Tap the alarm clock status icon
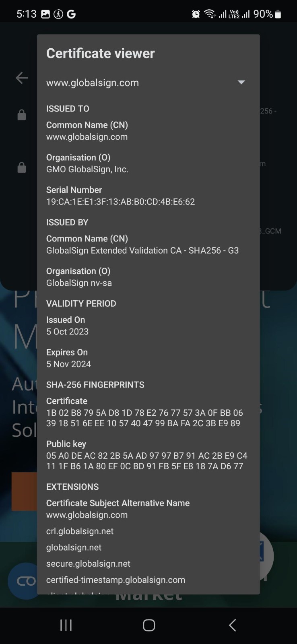The height and width of the screenshot is (644, 297). click(196, 14)
